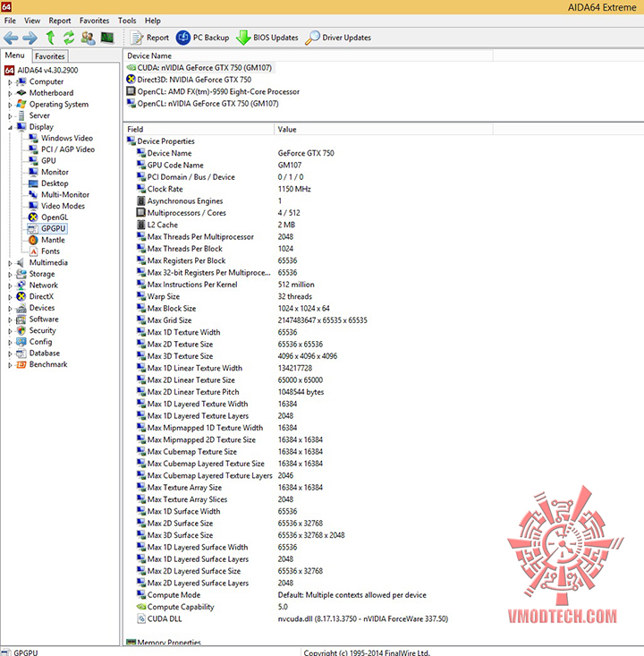Click the Value column header

[x=384, y=129]
